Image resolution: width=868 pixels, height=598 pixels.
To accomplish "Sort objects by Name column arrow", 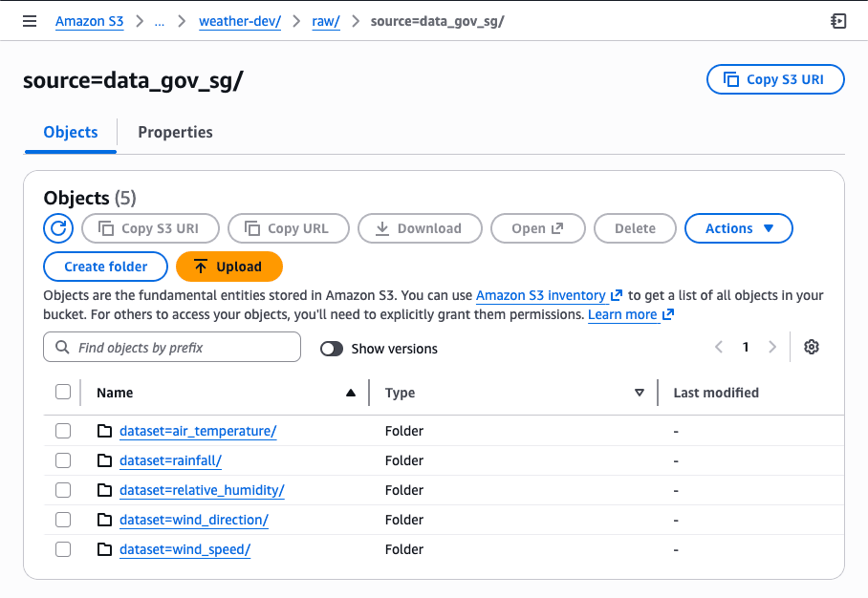I will pos(351,393).
